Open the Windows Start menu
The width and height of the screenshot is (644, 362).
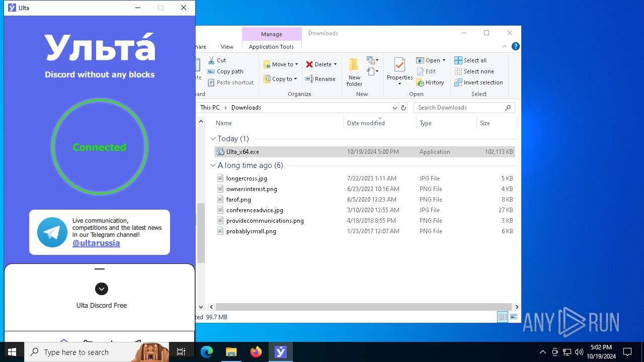(x=12, y=352)
